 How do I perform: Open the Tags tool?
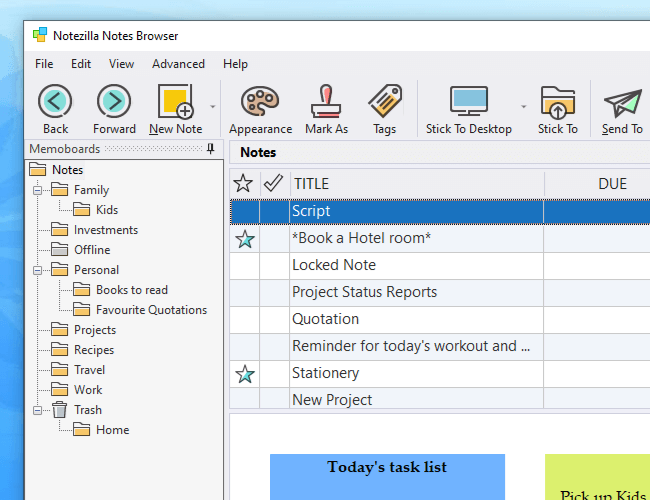click(x=384, y=102)
